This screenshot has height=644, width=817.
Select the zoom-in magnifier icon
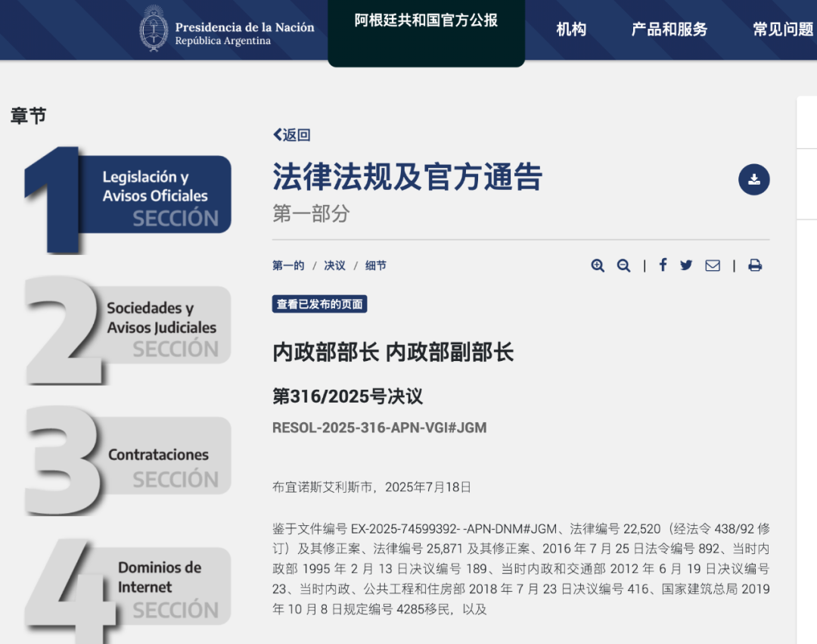click(x=598, y=266)
